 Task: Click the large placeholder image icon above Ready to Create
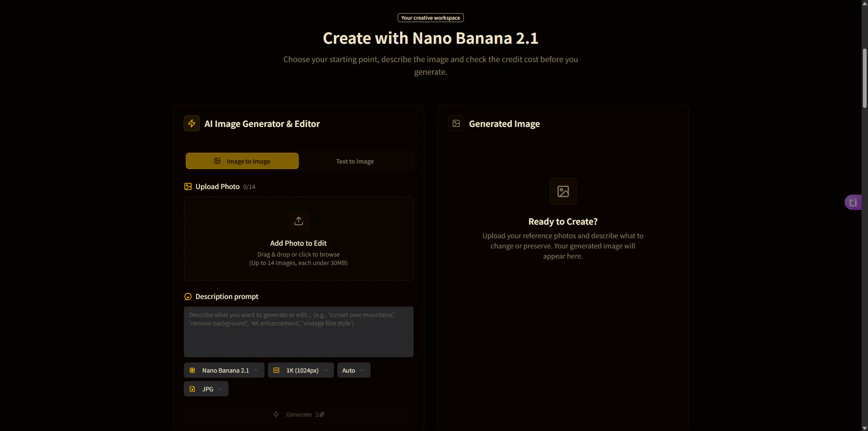(x=563, y=191)
